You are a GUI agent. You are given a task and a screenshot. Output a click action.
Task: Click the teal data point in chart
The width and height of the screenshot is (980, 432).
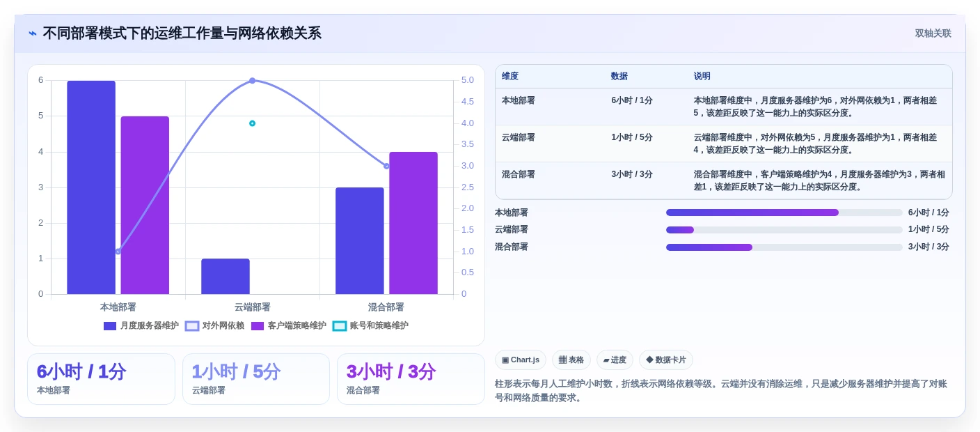point(252,123)
